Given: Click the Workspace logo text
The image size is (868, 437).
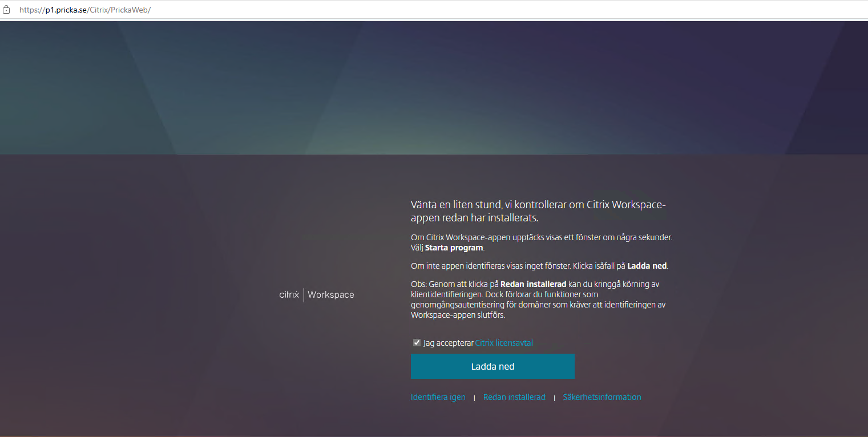Looking at the screenshot, I should (x=331, y=295).
